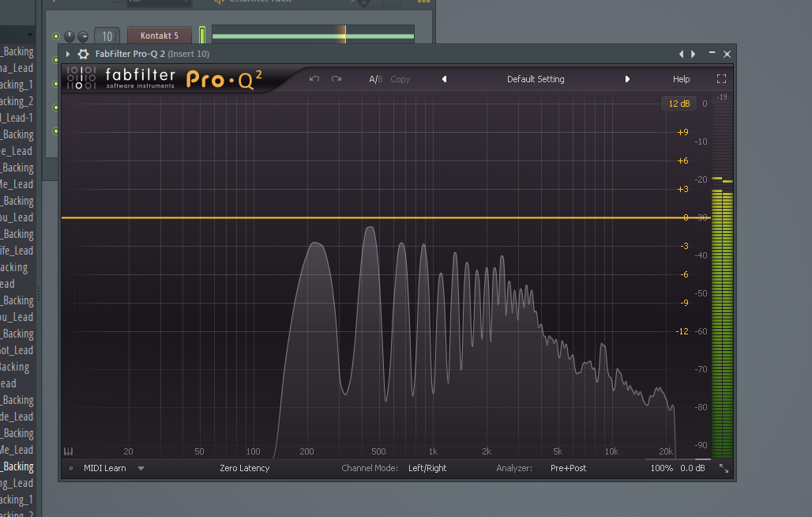Toggle the A/B state switch
Viewport: 812px width, 517px height.
(375, 79)
